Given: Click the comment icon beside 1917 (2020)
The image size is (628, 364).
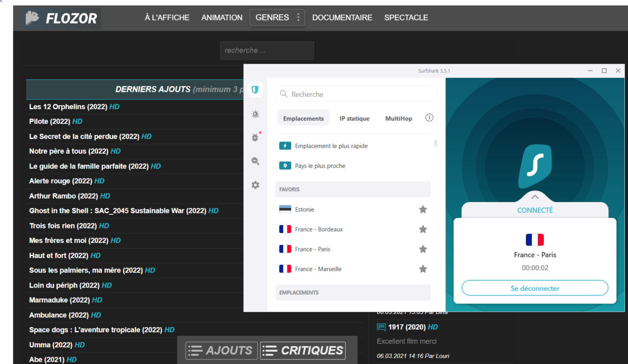Looking at the screenshot, I should tap(381, 327).
